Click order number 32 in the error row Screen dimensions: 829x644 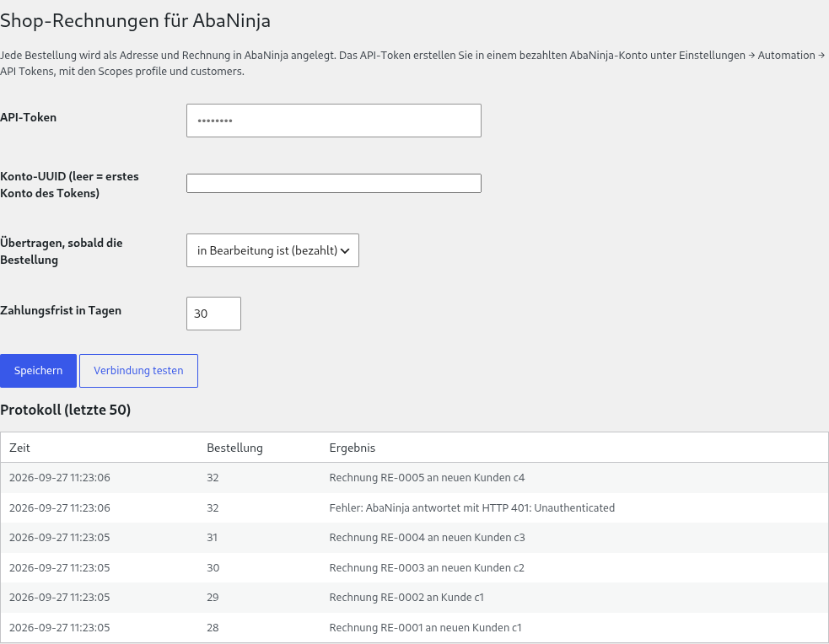point(213,507)
